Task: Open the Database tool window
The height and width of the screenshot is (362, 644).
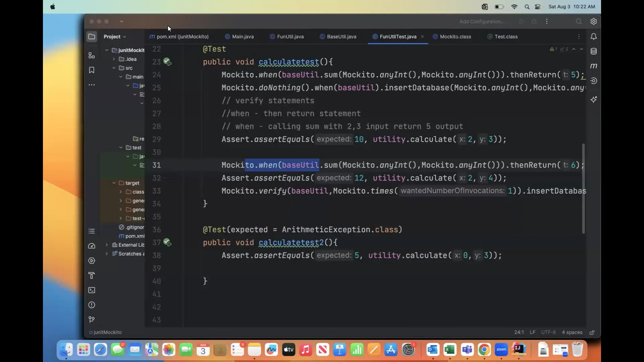Action: click(x=594, y=51)
